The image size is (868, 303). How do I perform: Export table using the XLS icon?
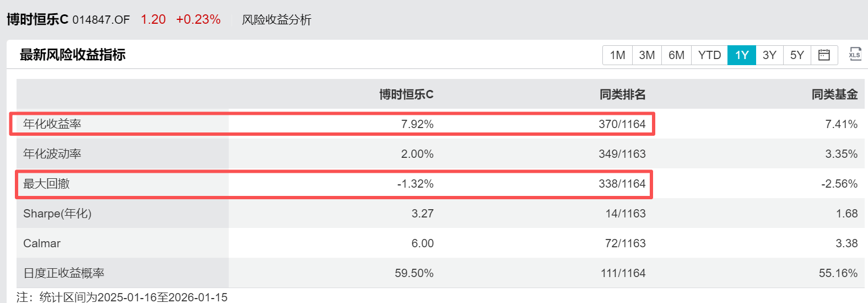coord(855,54)
